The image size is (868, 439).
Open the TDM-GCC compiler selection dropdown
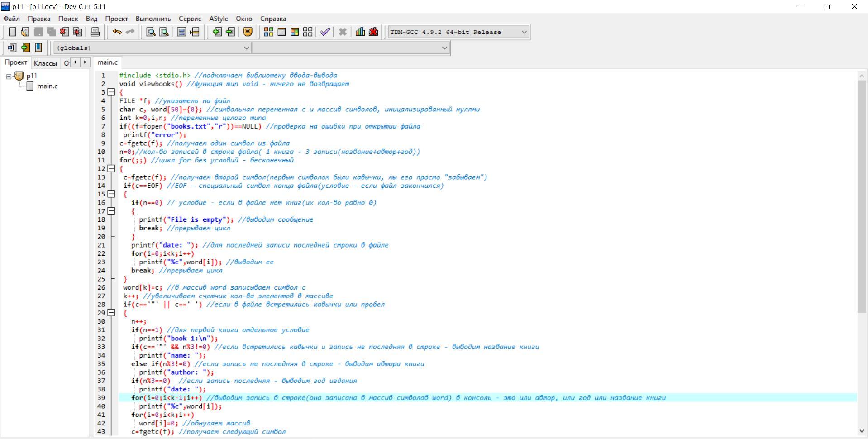458,32
